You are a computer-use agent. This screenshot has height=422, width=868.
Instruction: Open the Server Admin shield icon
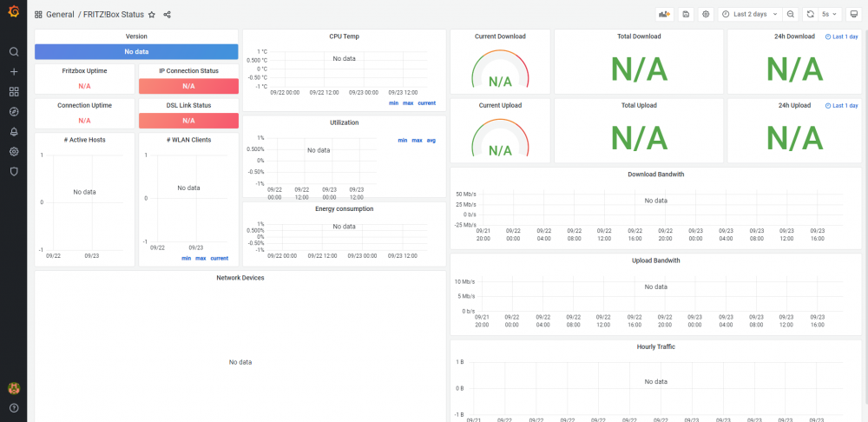[14, 171]
